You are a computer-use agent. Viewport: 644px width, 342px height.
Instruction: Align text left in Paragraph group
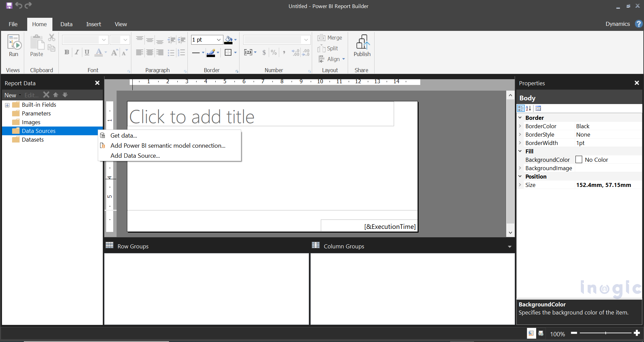(x=139, y=52)
